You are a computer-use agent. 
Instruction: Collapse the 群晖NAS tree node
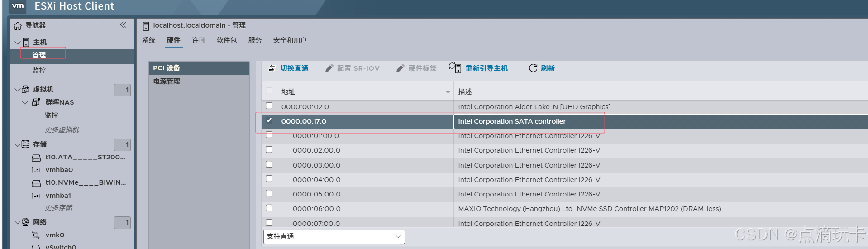click(25, 103)
